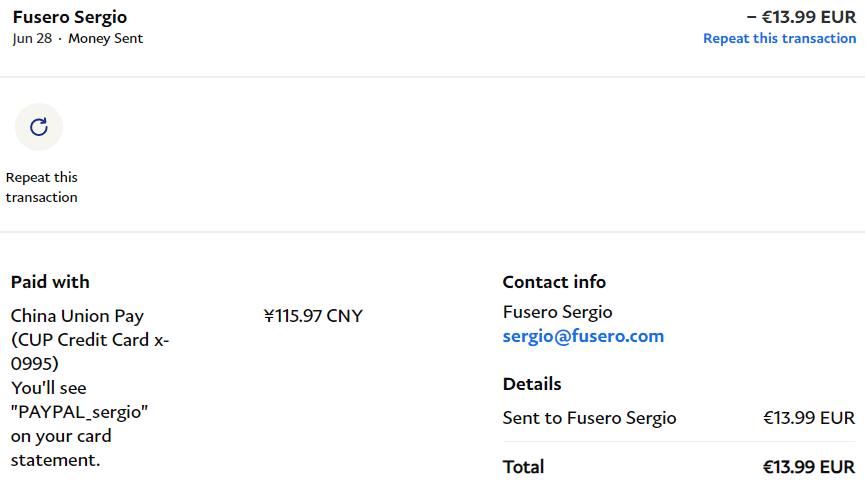Click the Sent to Fusero Sergio line
865x489 pixels.
589,418
